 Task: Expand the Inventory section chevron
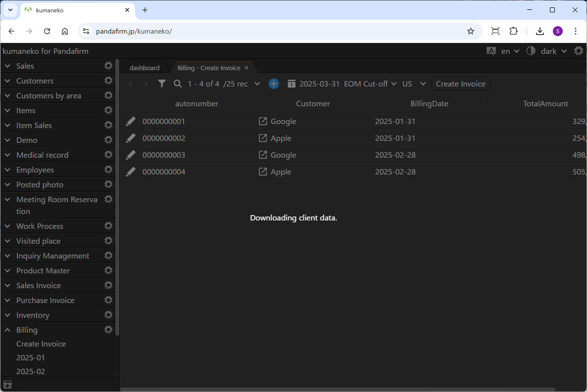point(7,315)
